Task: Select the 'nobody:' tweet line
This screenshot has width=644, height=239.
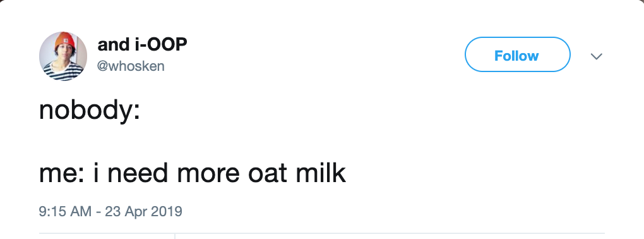Action: click(90, 111)
